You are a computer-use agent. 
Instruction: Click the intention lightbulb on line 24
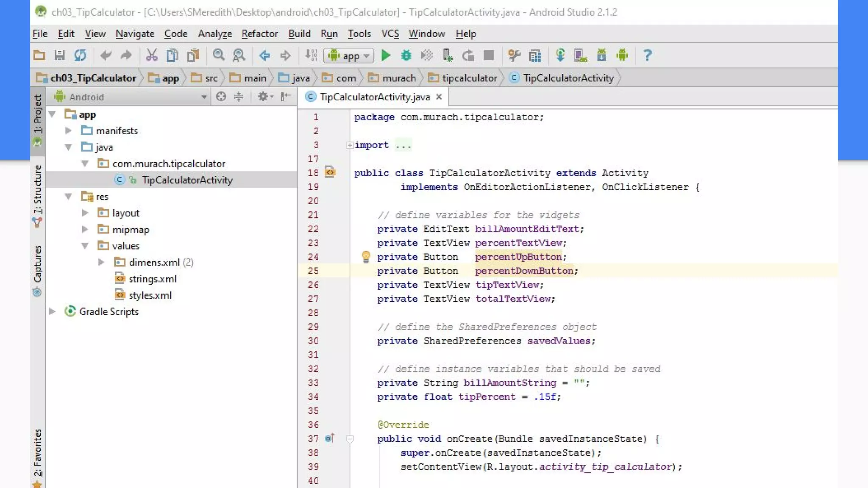tap(365, 257)
